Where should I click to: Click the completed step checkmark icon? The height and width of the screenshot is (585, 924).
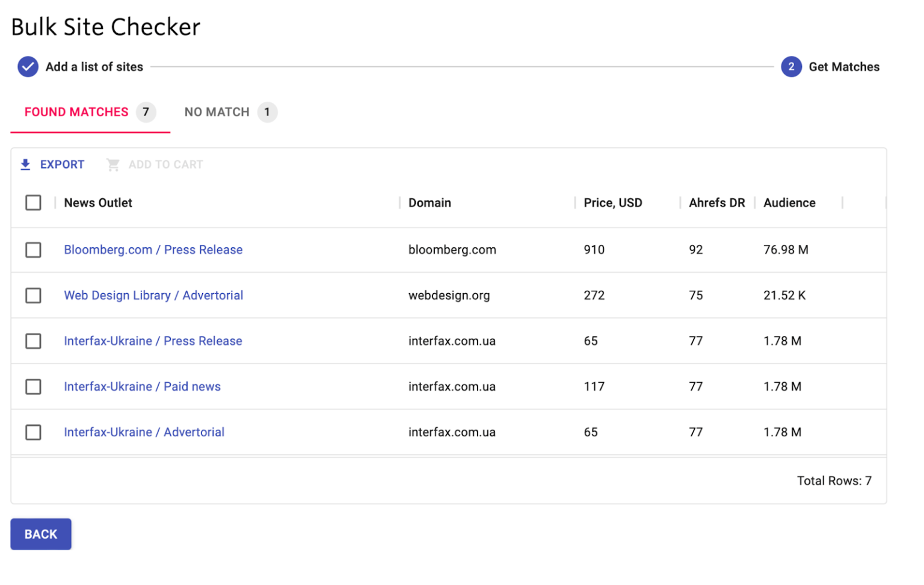click(28, 67)
